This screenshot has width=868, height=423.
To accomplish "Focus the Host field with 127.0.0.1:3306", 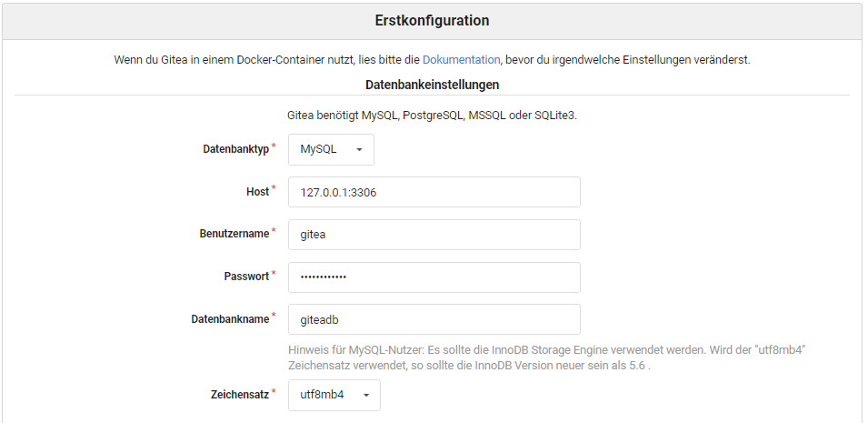I will pyautogui.click(x=434, y=192).
